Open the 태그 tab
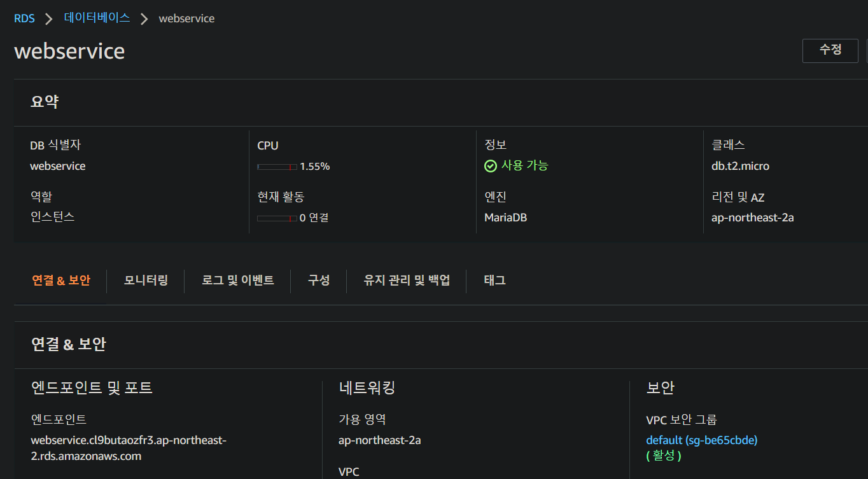 pos(494,281)
